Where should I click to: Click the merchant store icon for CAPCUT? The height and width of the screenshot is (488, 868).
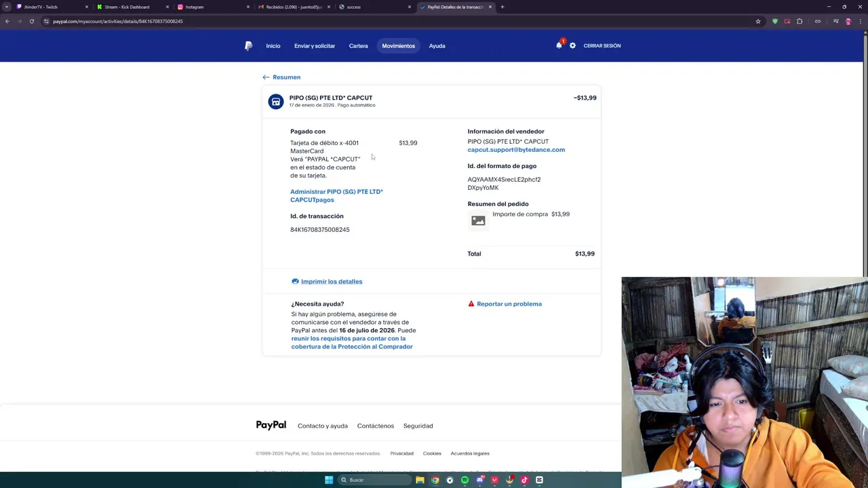tap(276, 102)
